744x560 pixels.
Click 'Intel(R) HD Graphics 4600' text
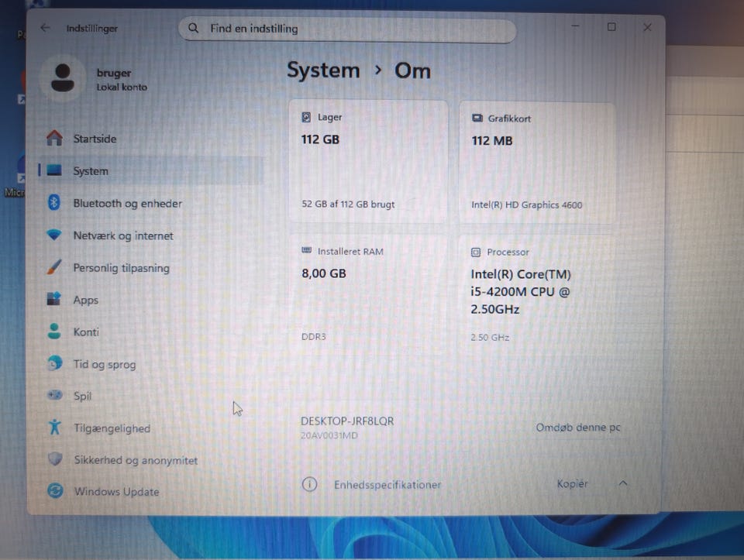point(527,204)
